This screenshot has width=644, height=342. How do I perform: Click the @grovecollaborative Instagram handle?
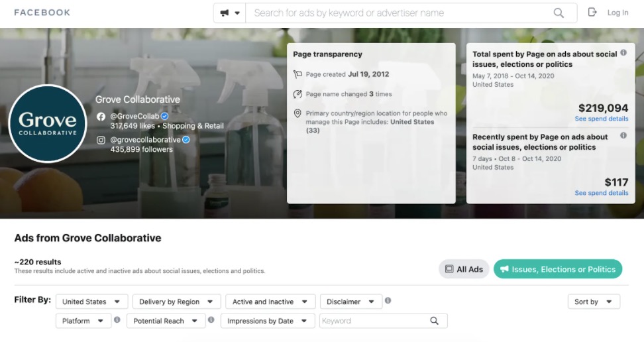[145, 140]
